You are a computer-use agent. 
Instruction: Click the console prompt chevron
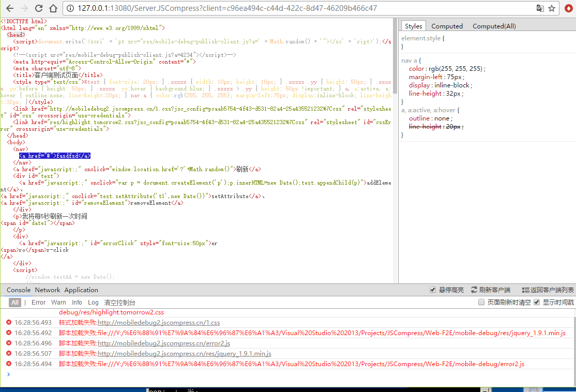pyautogui.click(x=8, y=374)
